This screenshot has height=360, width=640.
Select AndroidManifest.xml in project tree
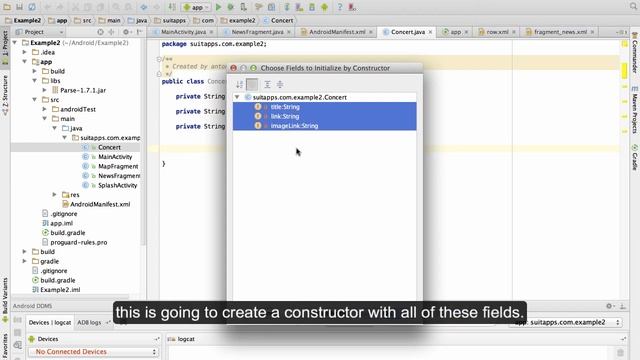coord(100,204)
